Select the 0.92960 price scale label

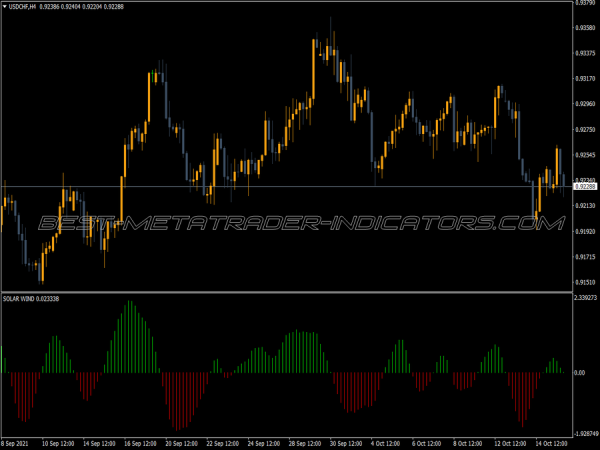pyautogui.click(x=585, y=104)
